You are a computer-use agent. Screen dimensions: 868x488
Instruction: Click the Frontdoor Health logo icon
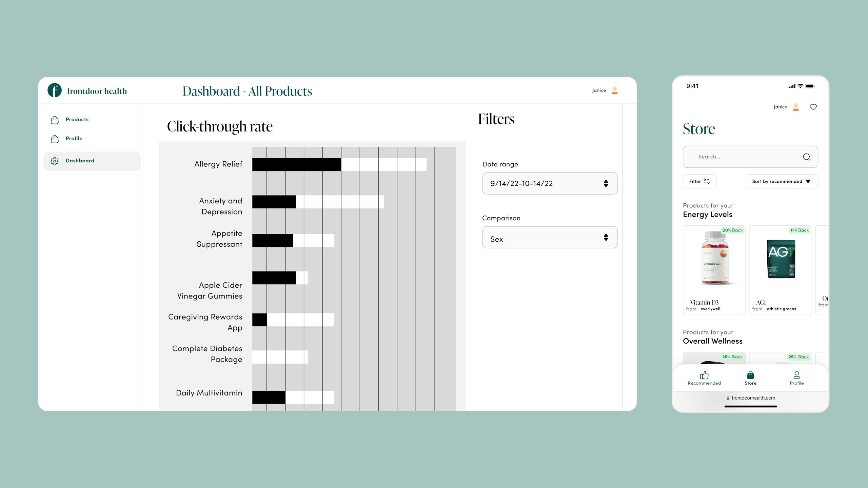(x=54, y=90)
